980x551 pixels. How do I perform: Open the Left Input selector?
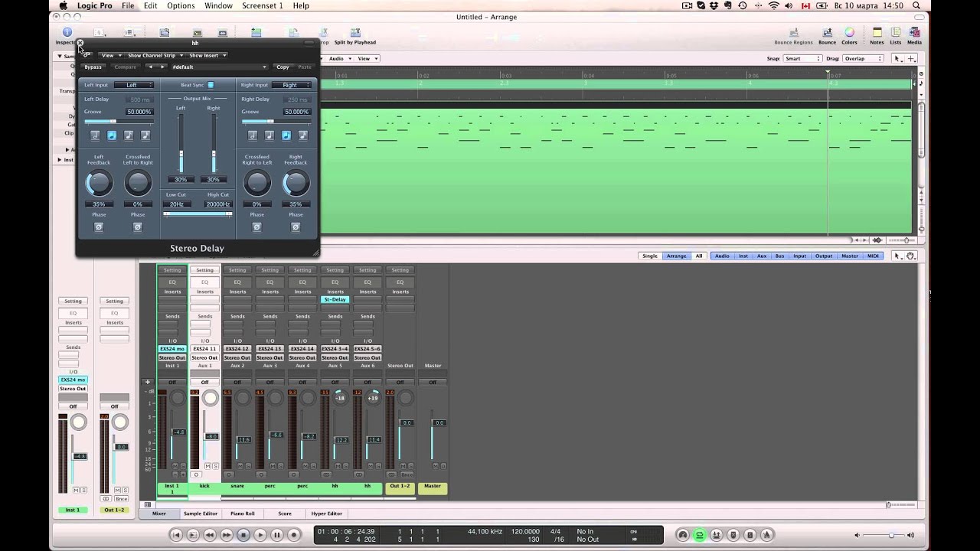click(x=134, y=85)
